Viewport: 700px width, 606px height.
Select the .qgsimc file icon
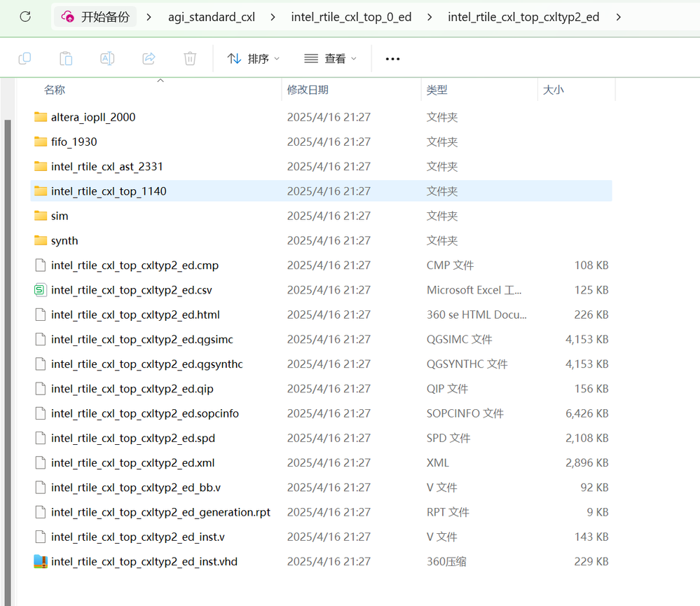click(x=41, y=339)
